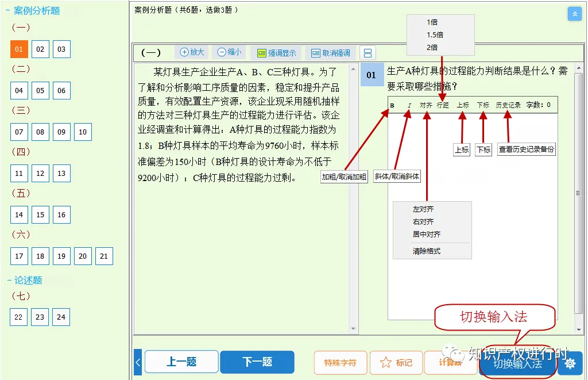Open the 行距 line spacing dropdown
The image size is (588, 380).
pyautogui.click(x=443, y=106)
